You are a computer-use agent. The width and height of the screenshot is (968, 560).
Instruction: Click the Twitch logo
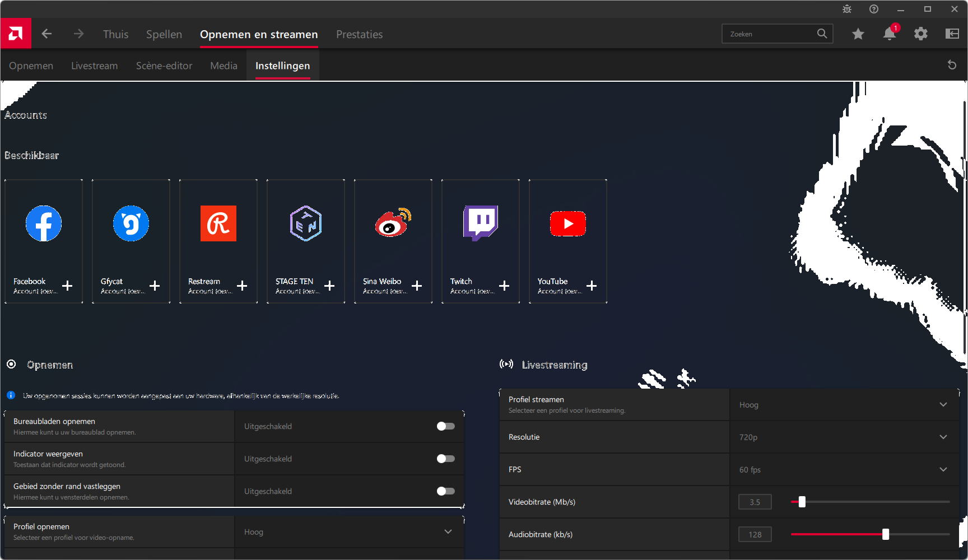[x=481, y=223]
